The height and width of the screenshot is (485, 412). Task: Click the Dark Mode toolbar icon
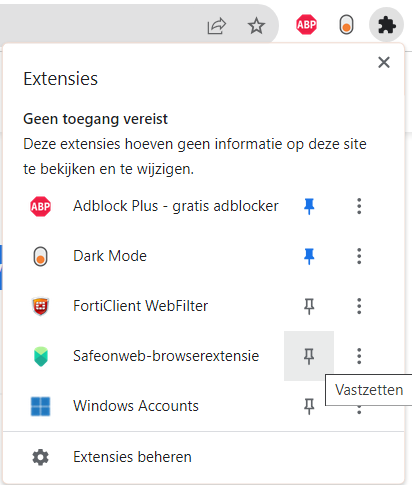point(346,24)
